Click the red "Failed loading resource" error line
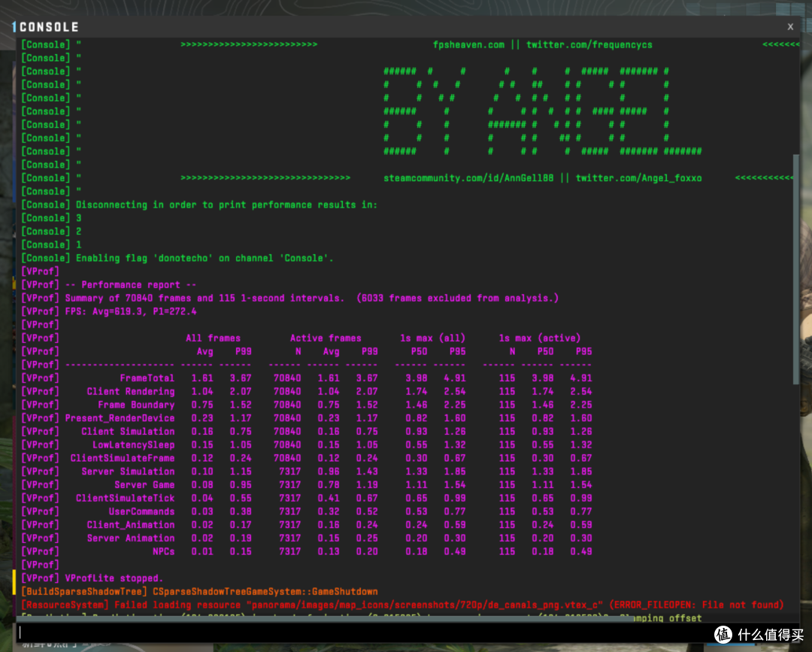Viewport: 812px width, 652px height. point(402,605)
